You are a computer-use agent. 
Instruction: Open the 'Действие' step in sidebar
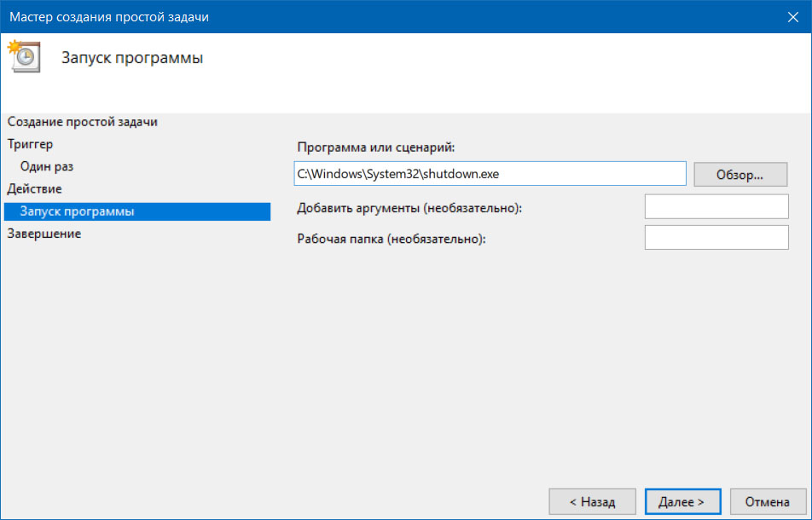[x=34, y=189]
